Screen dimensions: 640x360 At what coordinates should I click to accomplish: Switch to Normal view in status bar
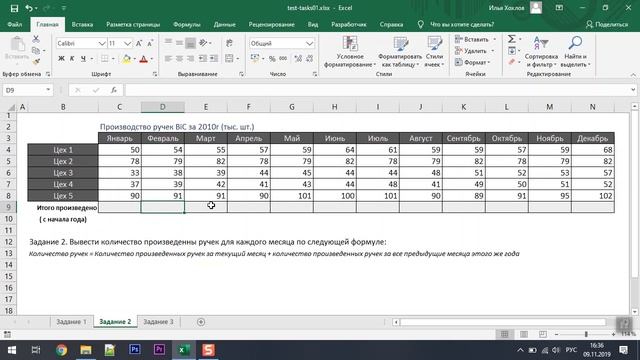504,334
